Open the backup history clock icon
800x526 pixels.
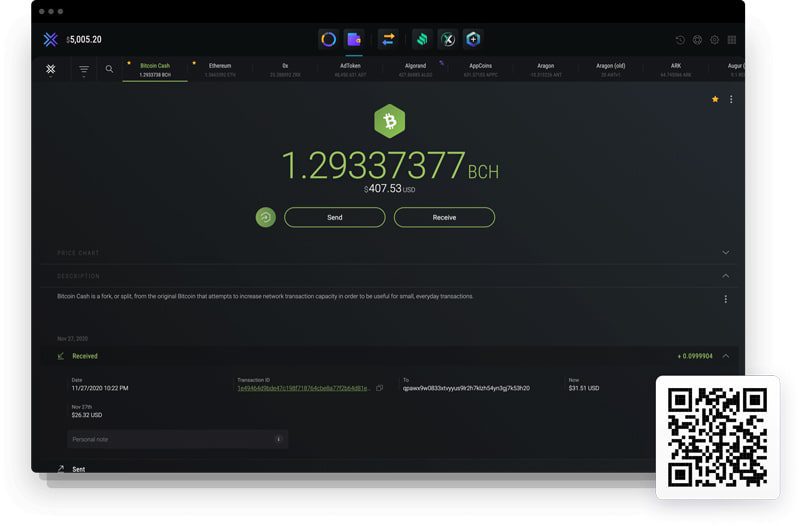pos(680,40)
